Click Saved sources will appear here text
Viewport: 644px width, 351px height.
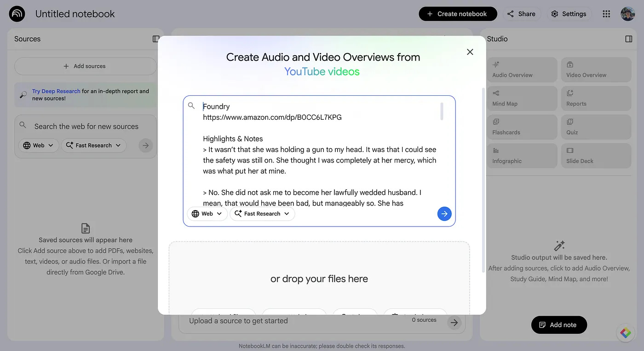coord(86,240)
